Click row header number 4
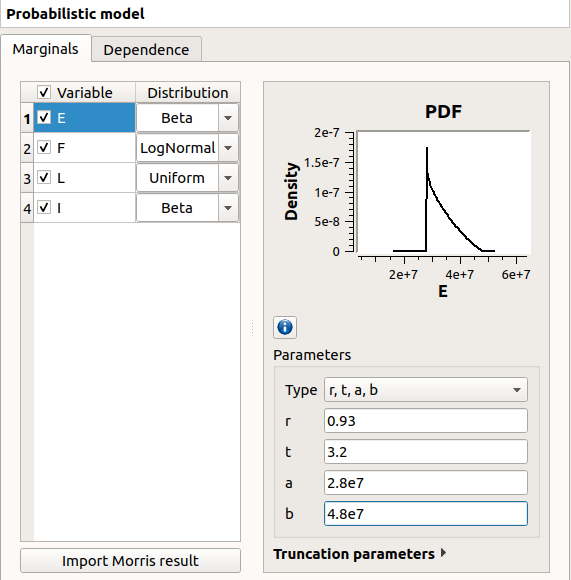Viewport: 571px width, 580px height. 27,208
